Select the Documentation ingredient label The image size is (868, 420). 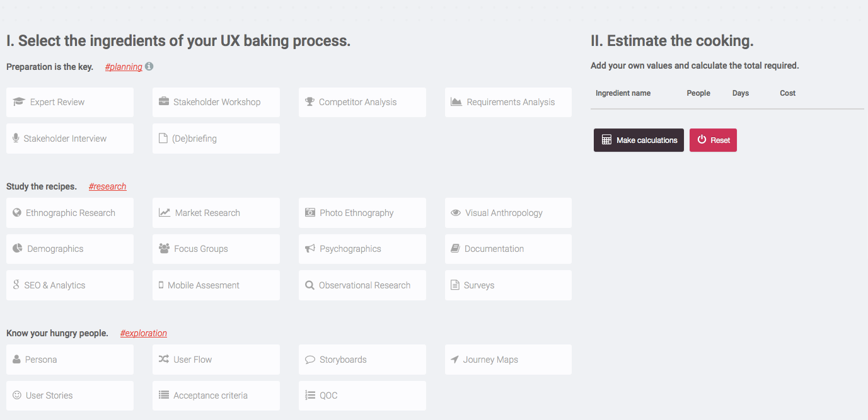point(494,249)
